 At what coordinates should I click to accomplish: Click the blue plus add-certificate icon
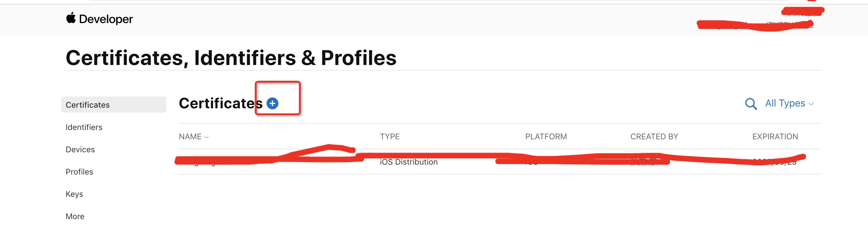pos(272,103)
